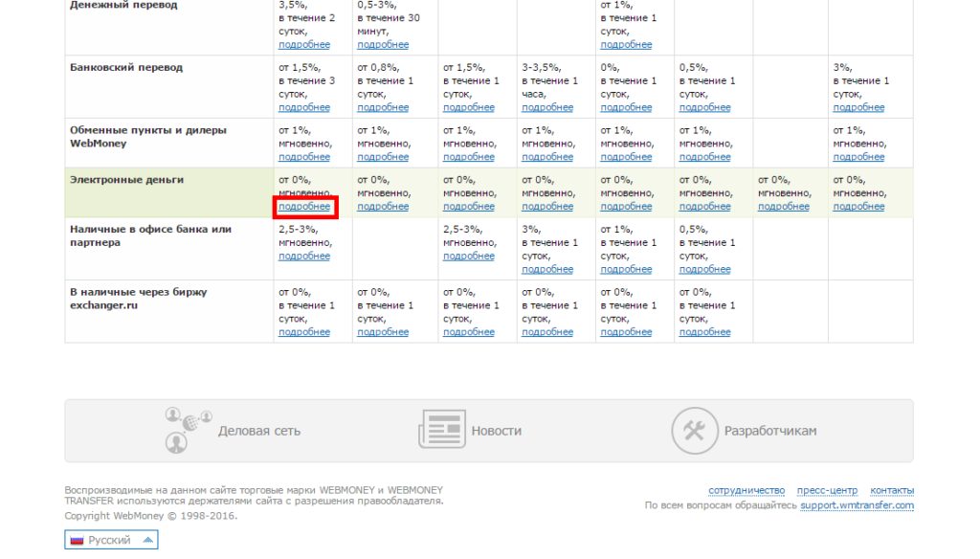The height and width of the screenshot is (559, 980).
Task: Open подробнее under от 0,8% bank transfer
Action: pyautogui.click(x=383, y=107)
